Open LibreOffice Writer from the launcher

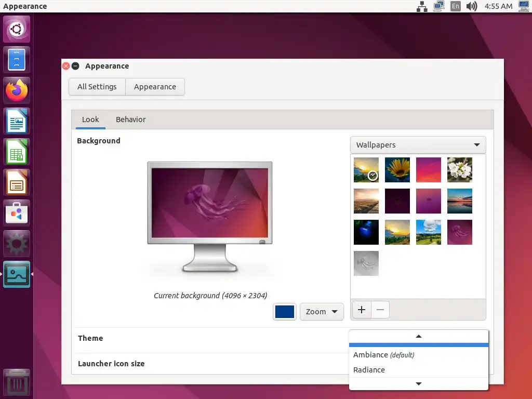(17, 121)
